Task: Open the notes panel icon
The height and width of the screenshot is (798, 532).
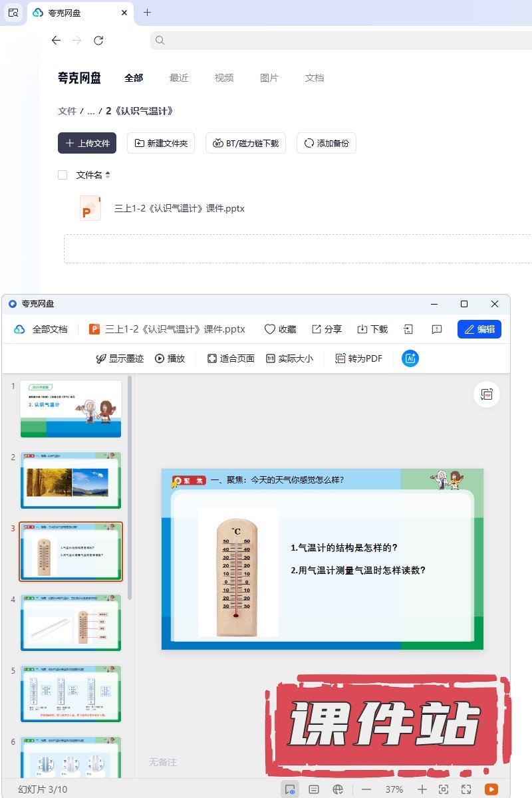Action: (x=314, y=789)
